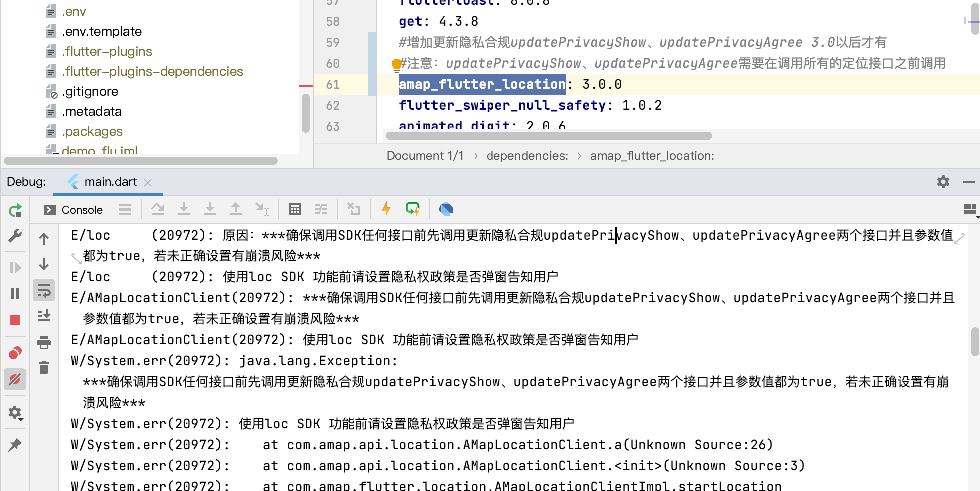Open the layout settings dropdown icon
Image resolution: width=980 pixels, height=491 pixels.
971,210
